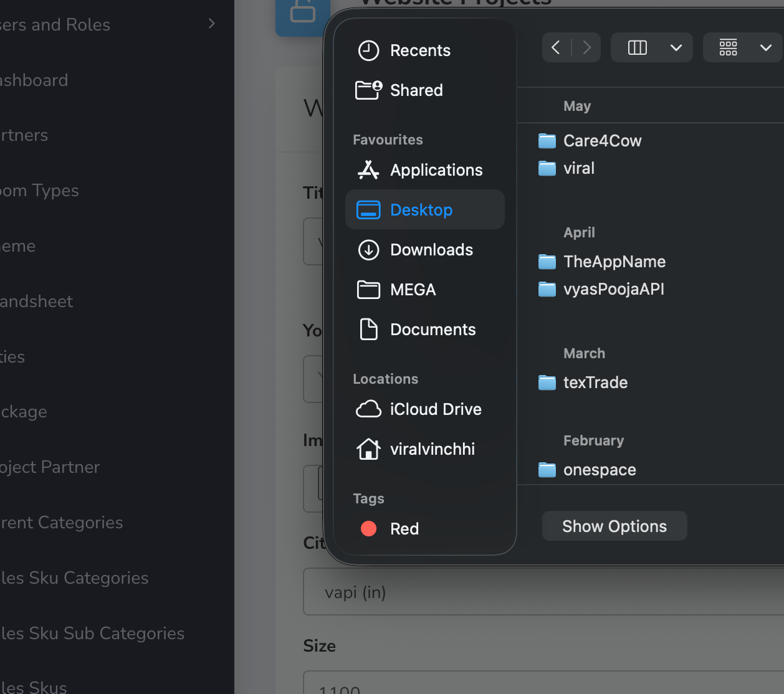784x694 pixels.
Task: Expand the Users and Roles menu
Action: [x=211, y=24]
